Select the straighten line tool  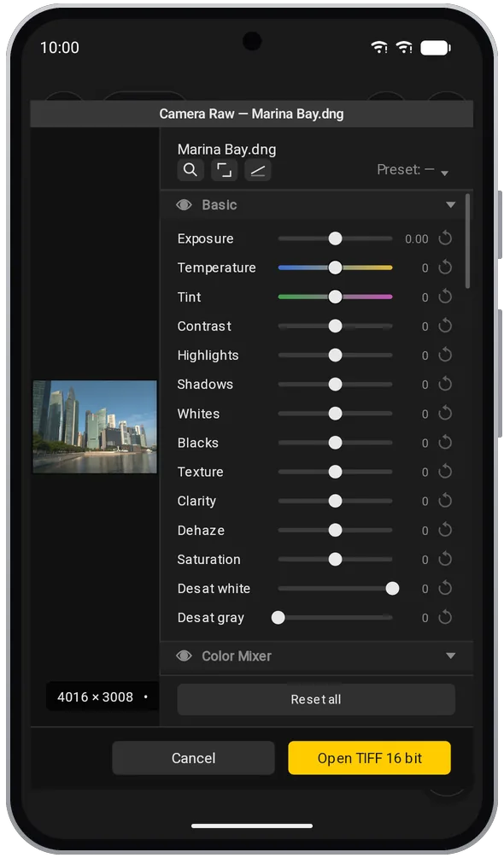[258, 170]
